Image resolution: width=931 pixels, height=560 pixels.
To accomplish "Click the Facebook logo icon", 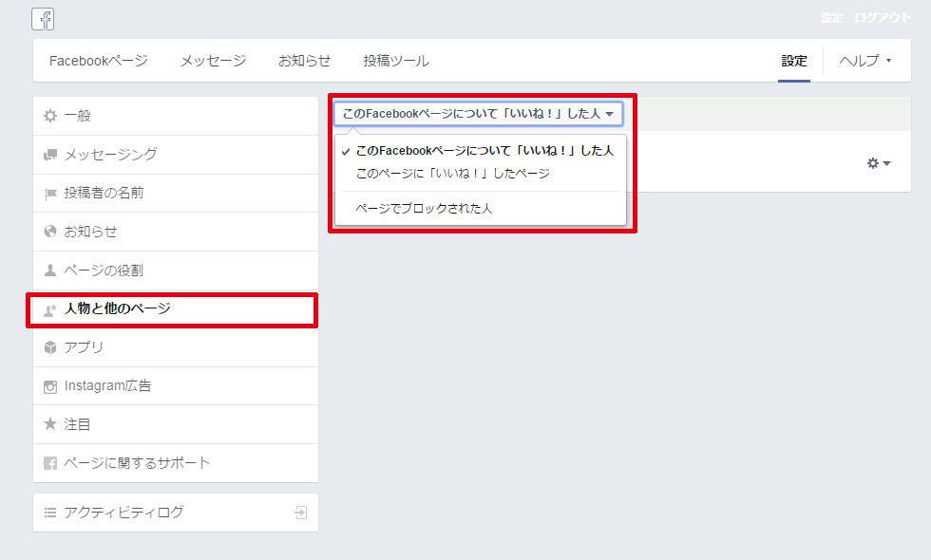I will point(43,19).
